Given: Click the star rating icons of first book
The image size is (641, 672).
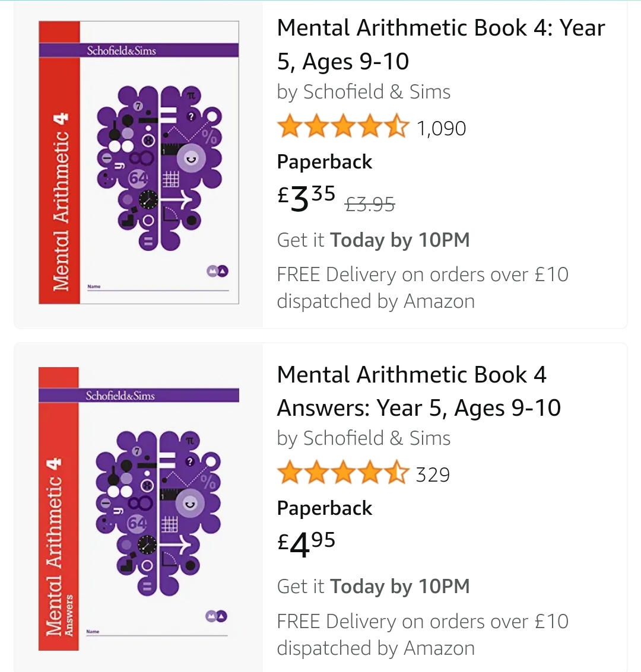Looking at the screenshot, I should coord(344,126).
